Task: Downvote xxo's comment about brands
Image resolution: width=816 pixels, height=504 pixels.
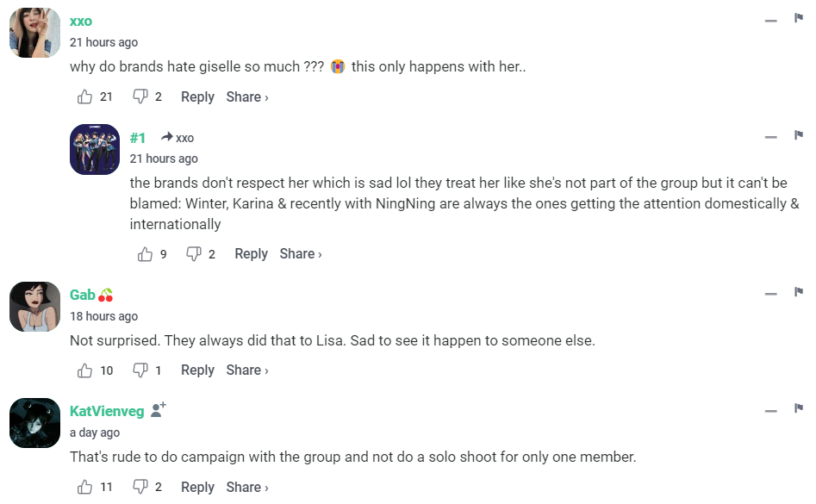Action: 140,97
